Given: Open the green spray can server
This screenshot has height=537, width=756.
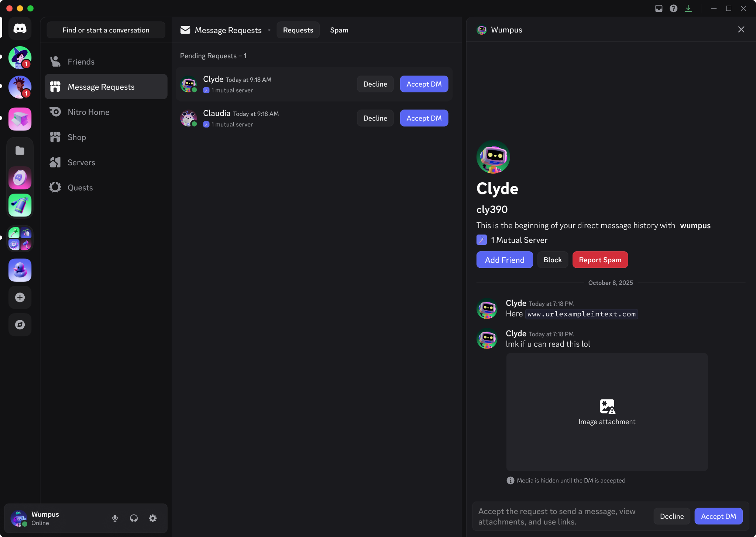Looking at the screenshot, I should 20,205.
